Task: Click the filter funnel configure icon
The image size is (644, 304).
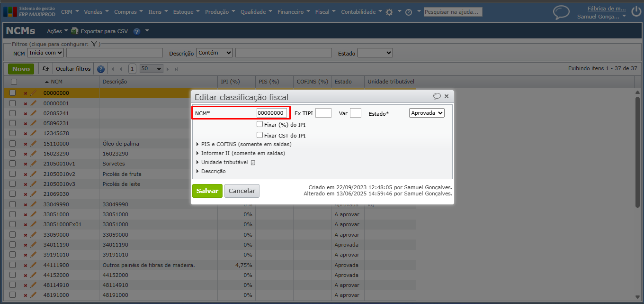Action: coord(94,44)
